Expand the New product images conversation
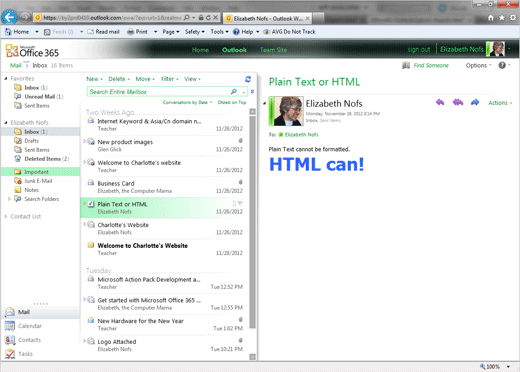The height and width of the screenshot is (372, 520). click(x=84, y=141)
